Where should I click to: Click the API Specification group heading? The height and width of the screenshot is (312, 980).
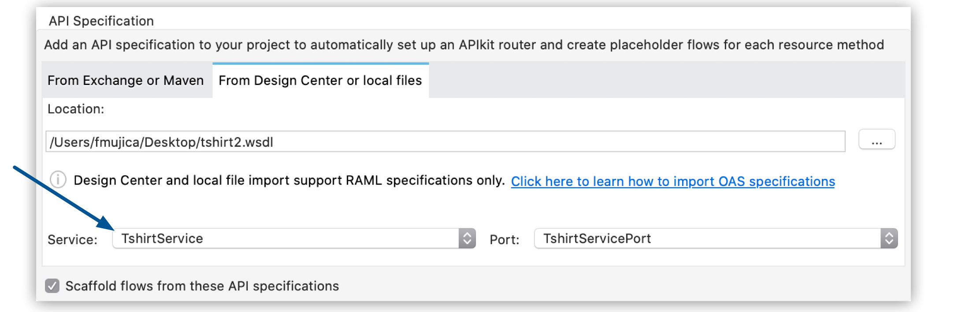[x=101, y=21]
